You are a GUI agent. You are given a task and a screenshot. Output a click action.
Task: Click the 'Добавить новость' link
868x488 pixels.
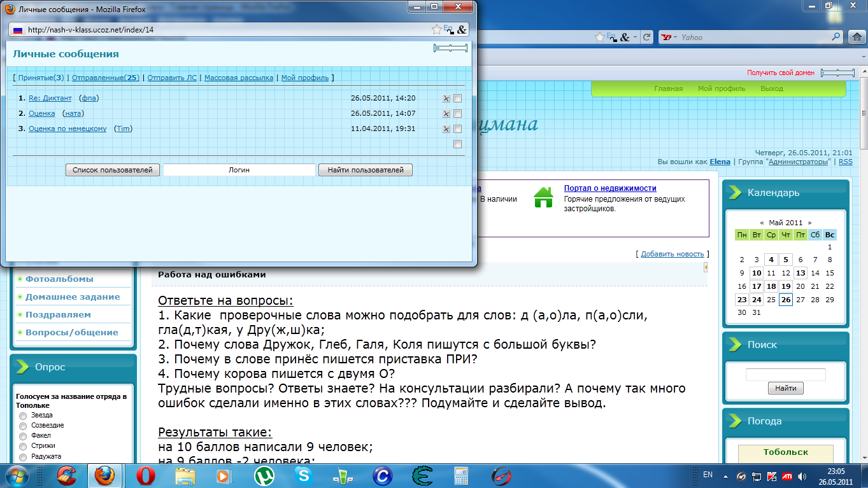672,254
